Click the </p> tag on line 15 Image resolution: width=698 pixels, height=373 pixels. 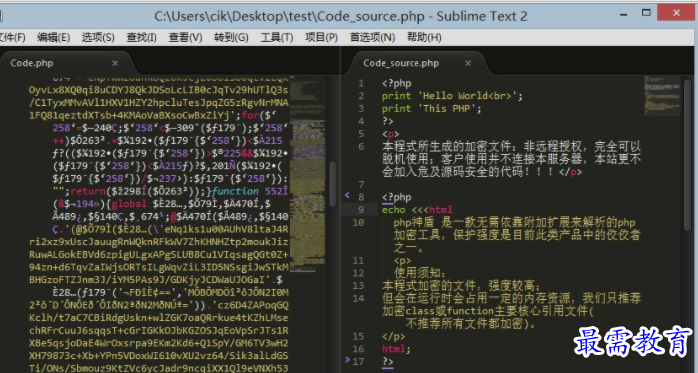click(394, 337)
